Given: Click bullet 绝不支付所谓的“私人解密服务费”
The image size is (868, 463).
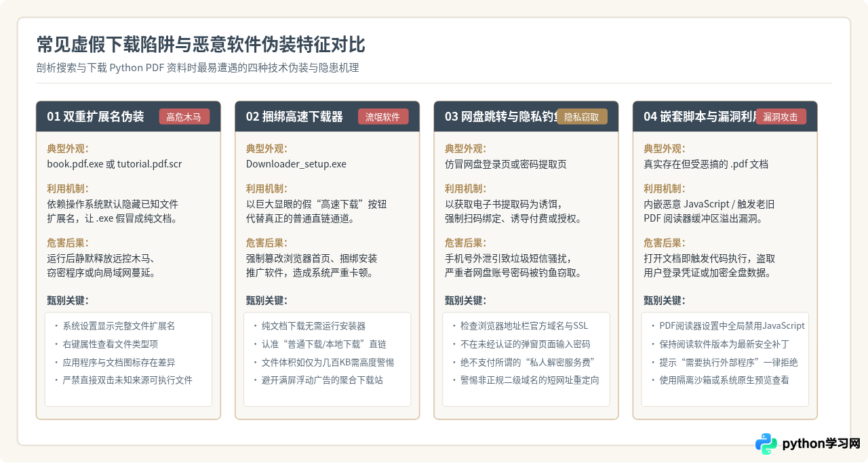Looking at the screenshot, I should pyautogui.click(x=527, y=363).
